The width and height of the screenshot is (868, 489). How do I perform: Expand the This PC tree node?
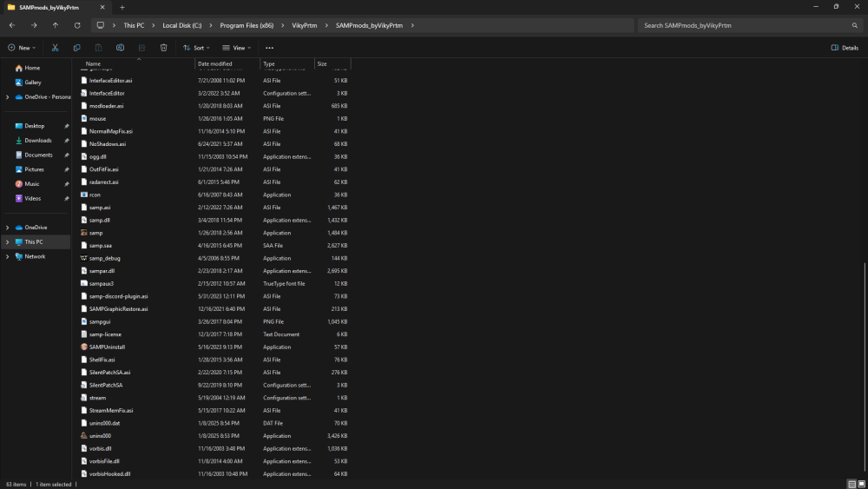7,242
